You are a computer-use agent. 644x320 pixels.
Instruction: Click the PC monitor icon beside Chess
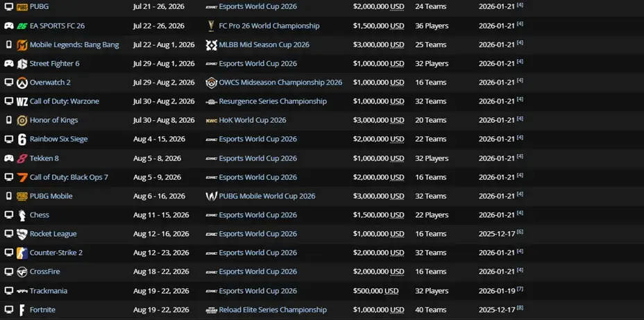(x=8, y=215)
